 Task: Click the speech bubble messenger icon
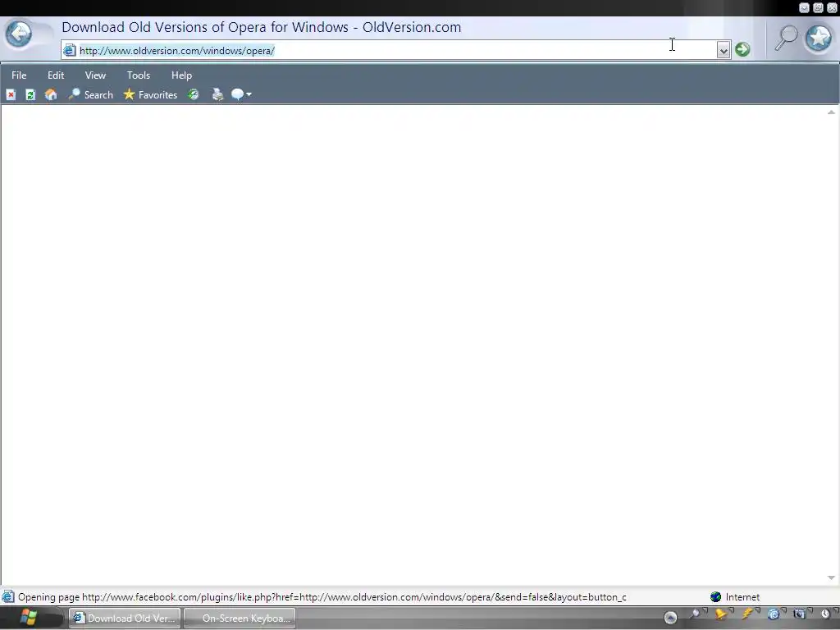click(x=237, y=94)
